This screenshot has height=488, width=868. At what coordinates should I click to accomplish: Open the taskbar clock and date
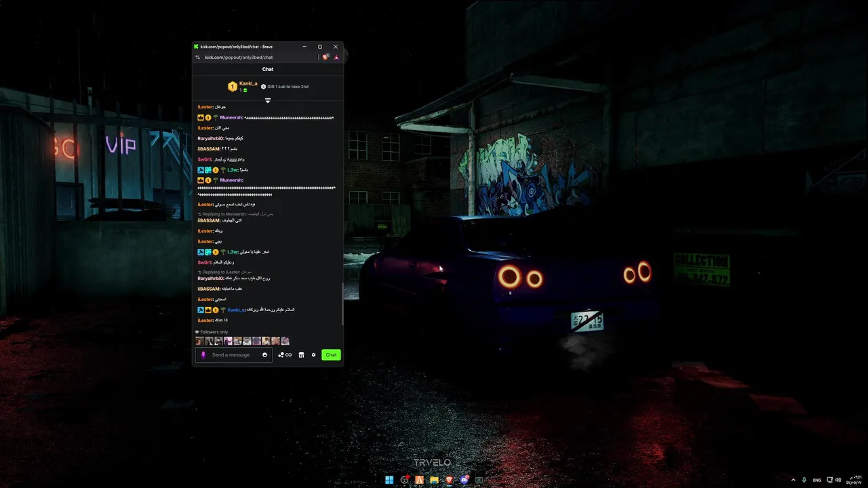pos(852,480)
